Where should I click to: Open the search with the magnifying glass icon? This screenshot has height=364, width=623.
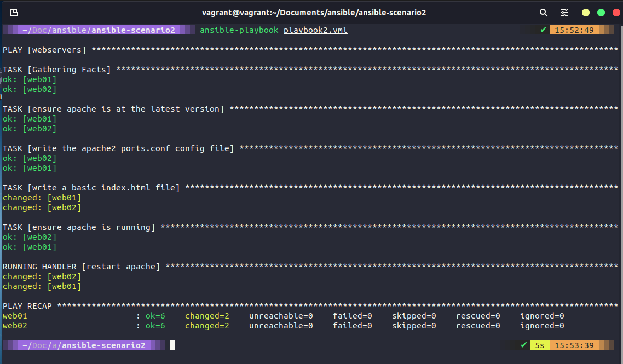point(543,12)
